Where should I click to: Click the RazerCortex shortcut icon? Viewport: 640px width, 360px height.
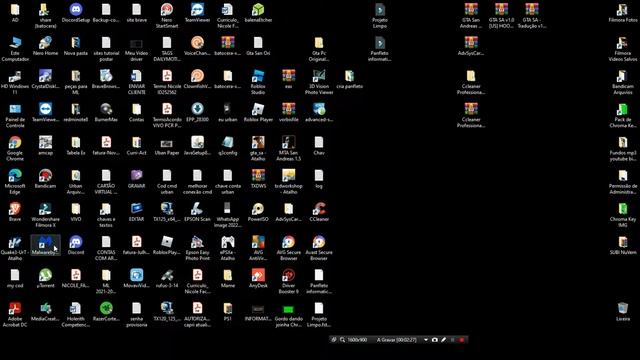[106, 311]
